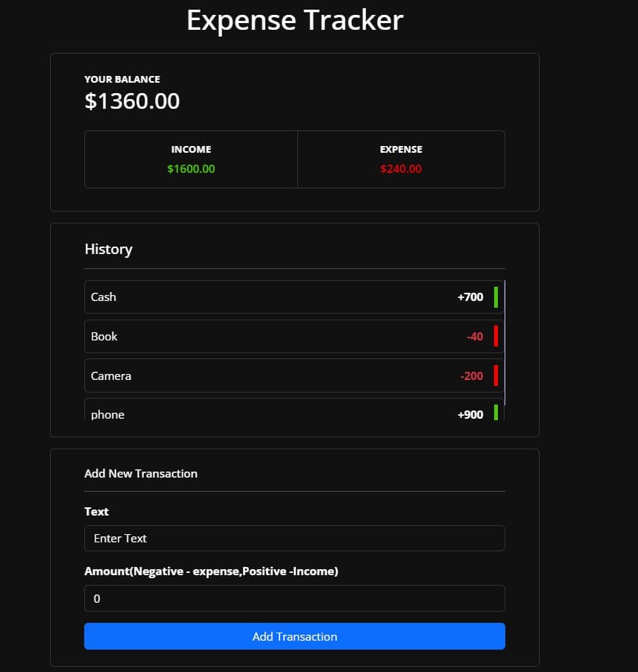Select the phone history row
Image resolution: width=638 pixels, height=672 pixels.
(294, 411)
